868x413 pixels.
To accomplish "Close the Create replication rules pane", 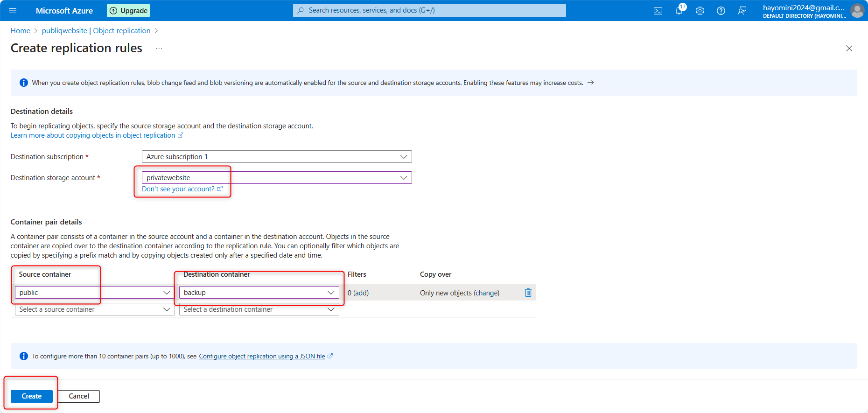I will coord(849,49).
